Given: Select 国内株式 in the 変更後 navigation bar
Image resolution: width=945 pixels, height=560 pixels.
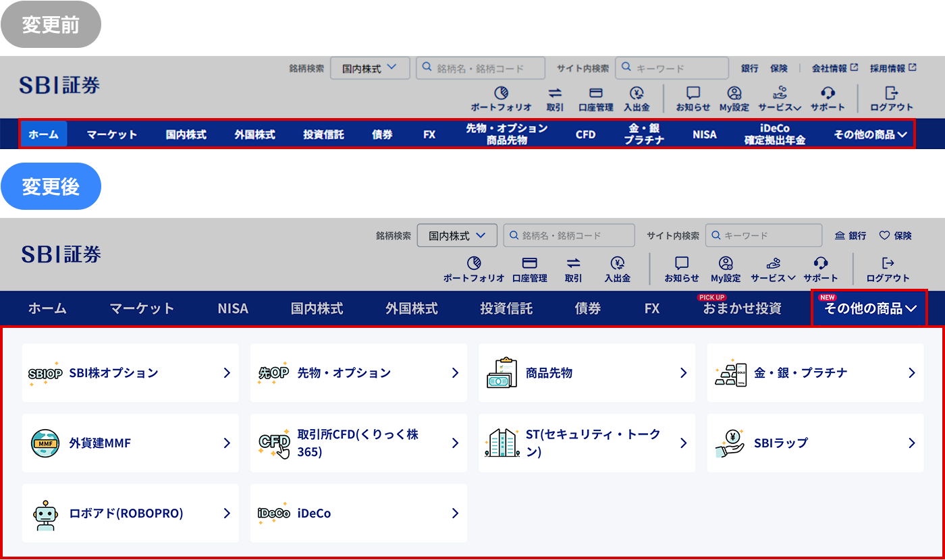Looking at the screenshot, I should 317,308.
